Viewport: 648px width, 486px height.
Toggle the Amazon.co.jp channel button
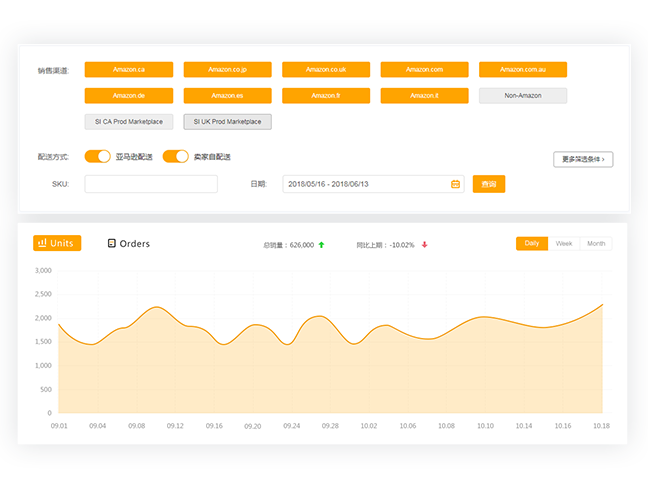(227, 70)
